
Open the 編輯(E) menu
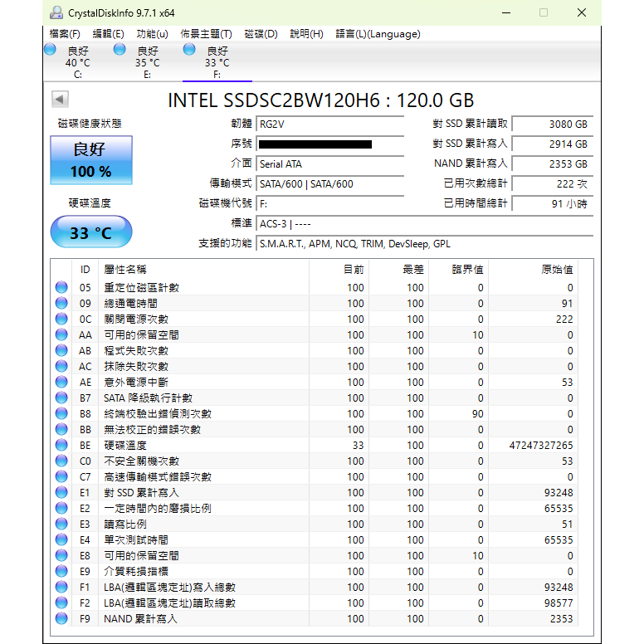point(108,34)
